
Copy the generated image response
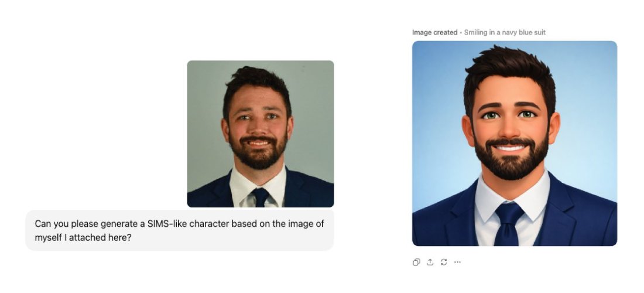(416, 262)
